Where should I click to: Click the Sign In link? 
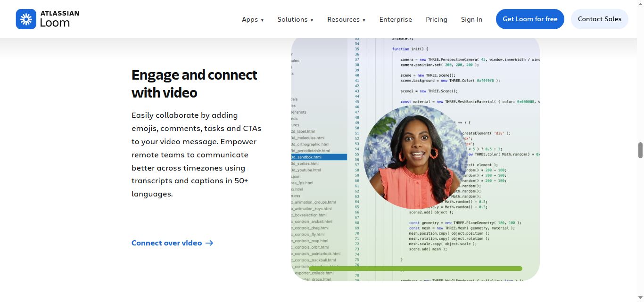[x=471, y=19]
